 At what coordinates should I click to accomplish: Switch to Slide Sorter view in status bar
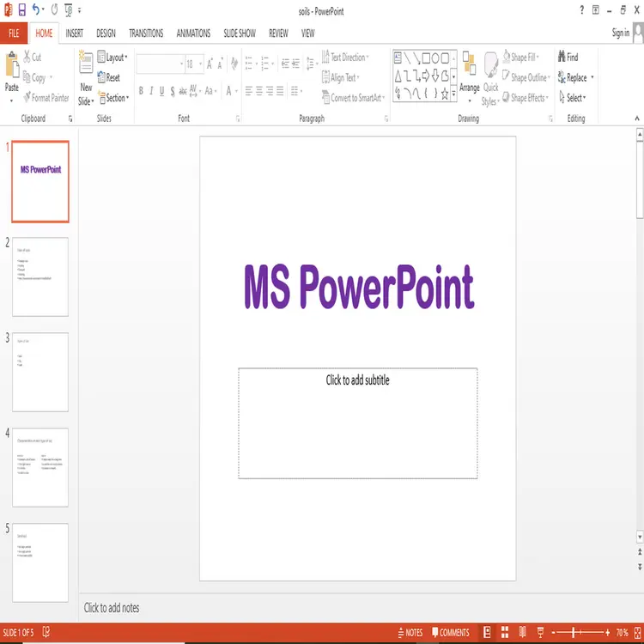click(505, 633)
